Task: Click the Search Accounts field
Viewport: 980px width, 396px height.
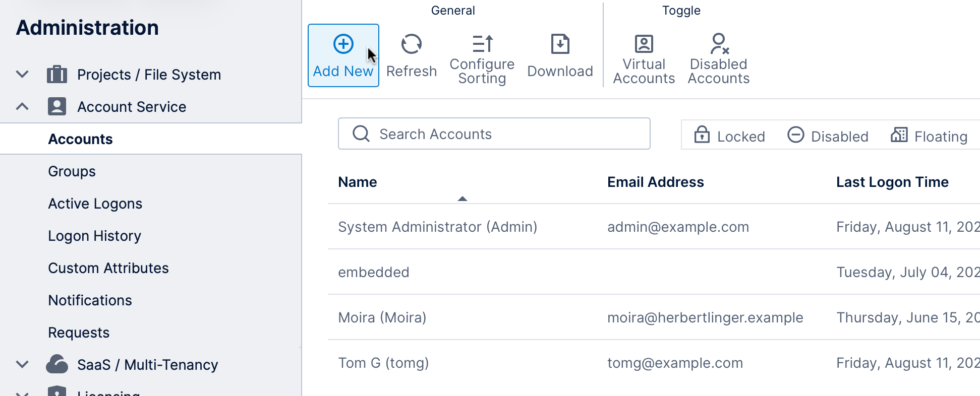Action: [x=494, y=134]
